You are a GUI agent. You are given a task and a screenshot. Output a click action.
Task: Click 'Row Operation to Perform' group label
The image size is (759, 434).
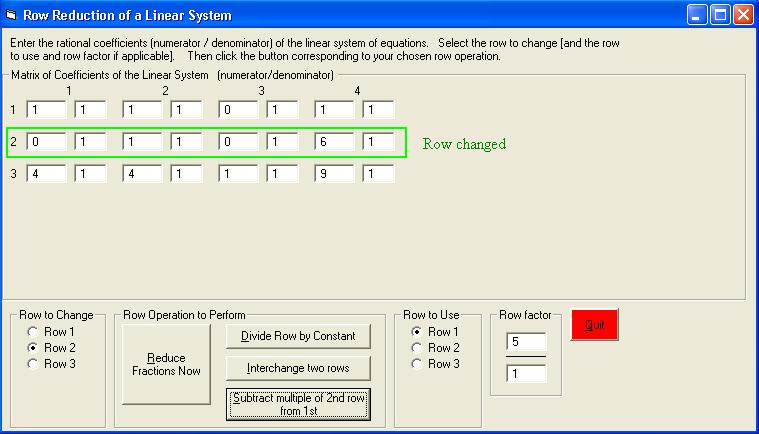[x=184, y=315]
